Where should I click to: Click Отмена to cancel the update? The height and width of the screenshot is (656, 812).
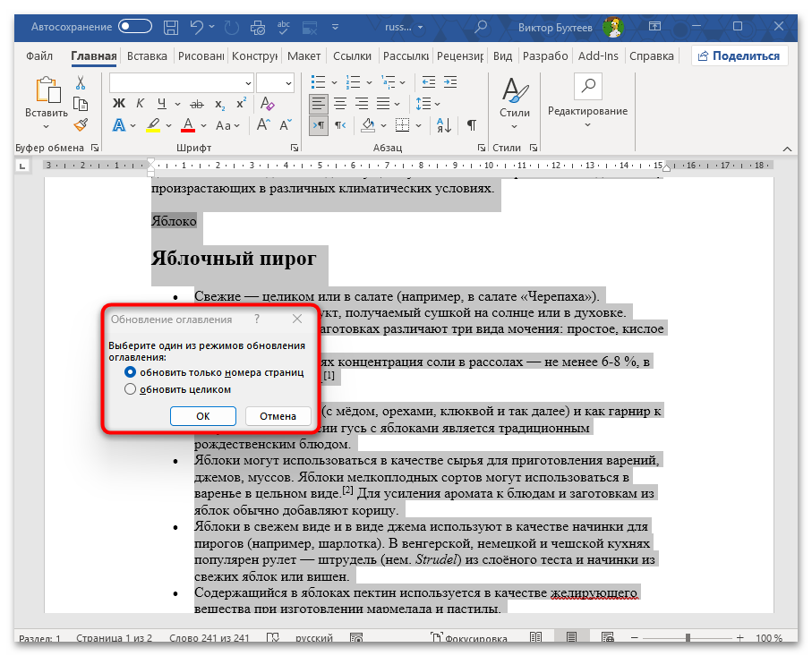(278, 416)
